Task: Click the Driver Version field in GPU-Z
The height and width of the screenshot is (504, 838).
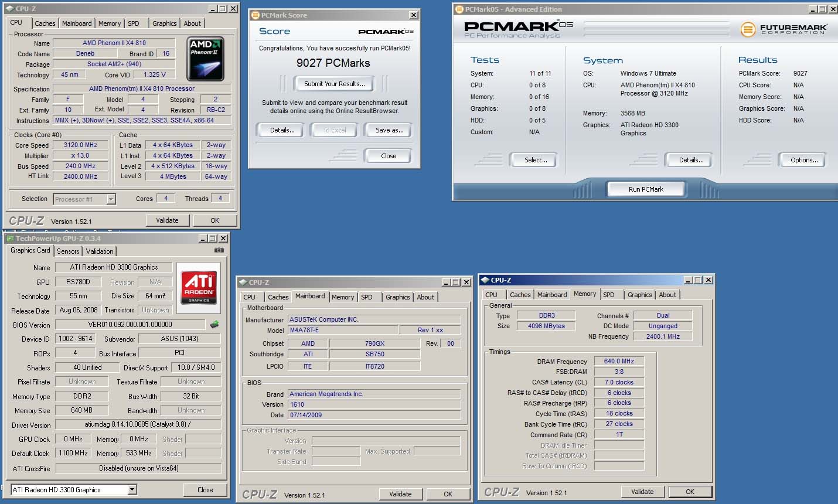Action: 138,424
